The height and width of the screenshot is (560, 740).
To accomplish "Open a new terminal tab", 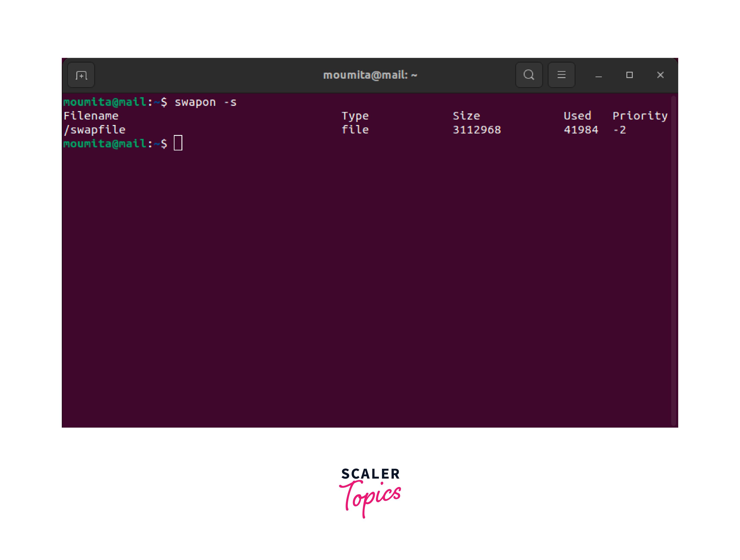I will 81,75.
